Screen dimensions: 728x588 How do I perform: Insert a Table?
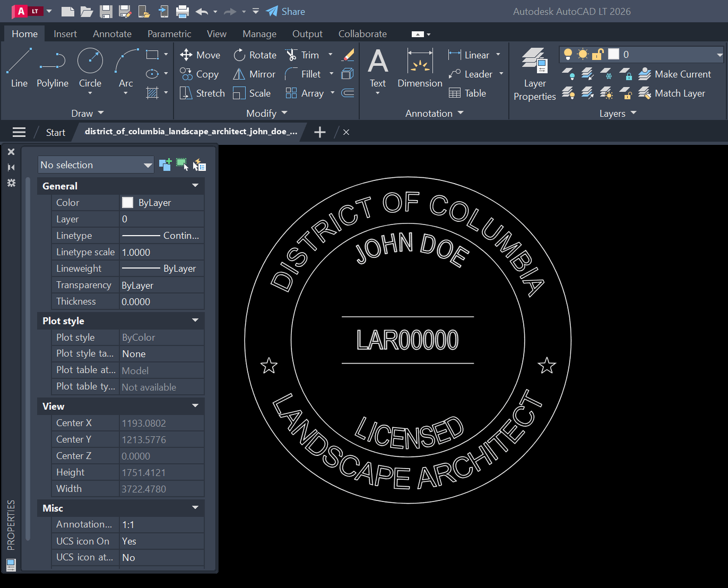click(467, 93)
